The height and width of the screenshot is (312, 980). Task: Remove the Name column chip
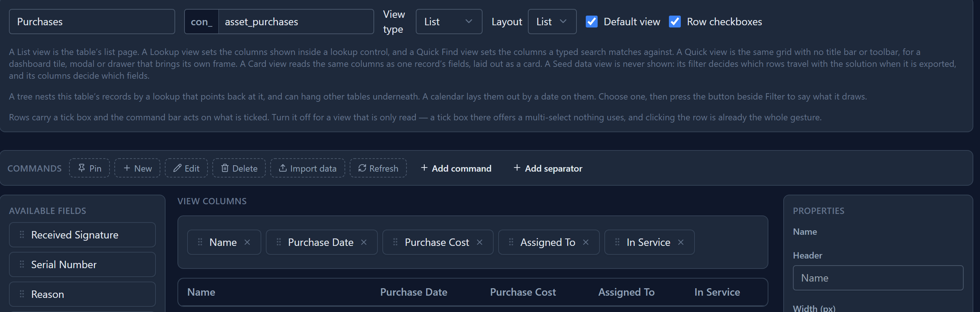click(247, 243)
